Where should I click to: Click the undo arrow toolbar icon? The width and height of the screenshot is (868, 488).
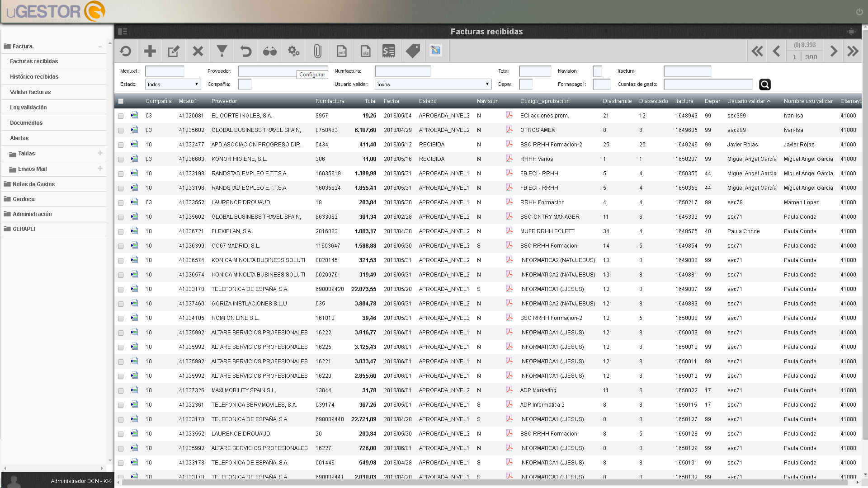[245, 51]
